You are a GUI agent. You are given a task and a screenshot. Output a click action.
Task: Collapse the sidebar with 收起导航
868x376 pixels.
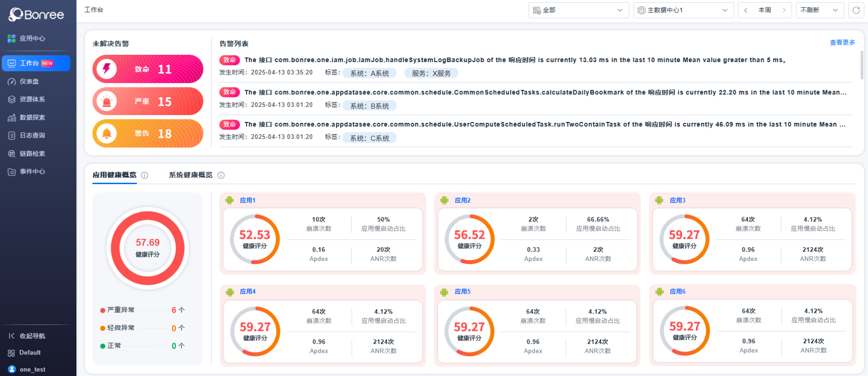(32, 336)
